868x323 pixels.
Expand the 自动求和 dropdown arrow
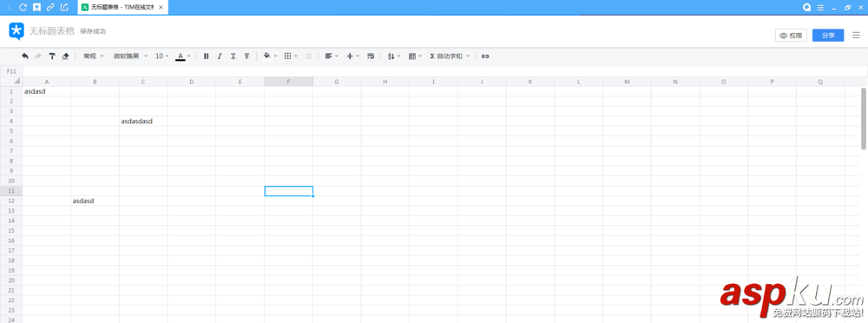pos(468,56)
